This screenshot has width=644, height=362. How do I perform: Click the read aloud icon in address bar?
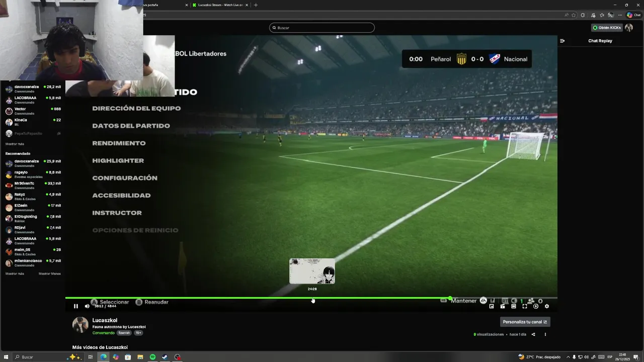click(x=567, y=15)
